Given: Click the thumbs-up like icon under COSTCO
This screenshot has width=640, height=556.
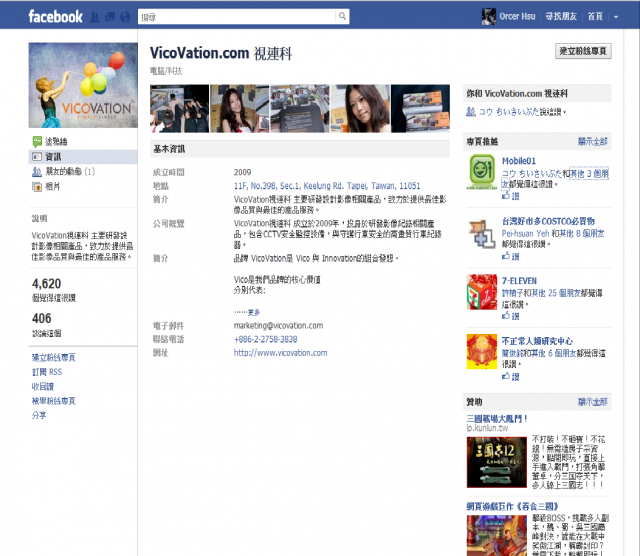Looking at the screenshot, I should tap(506, 256).
